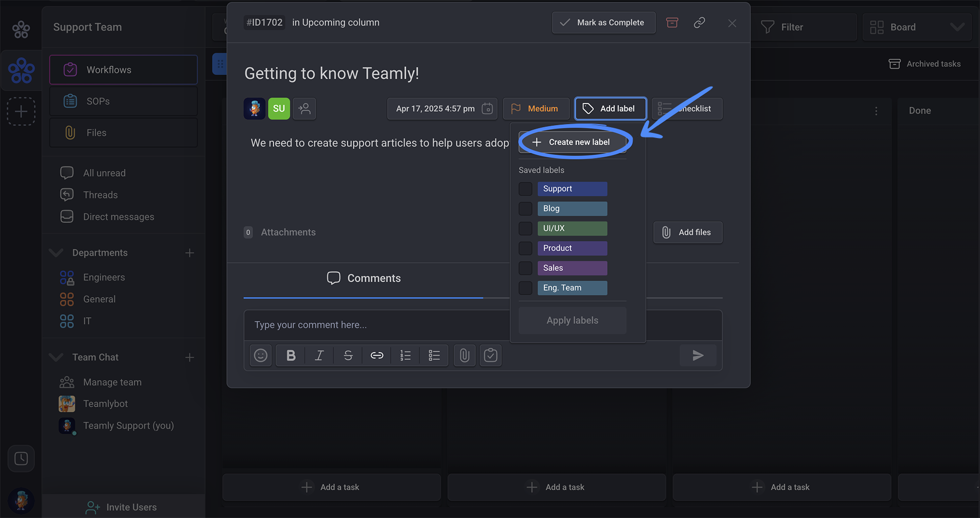Add a new department with plus icon
980x518 pixels.
click(190, 253)
